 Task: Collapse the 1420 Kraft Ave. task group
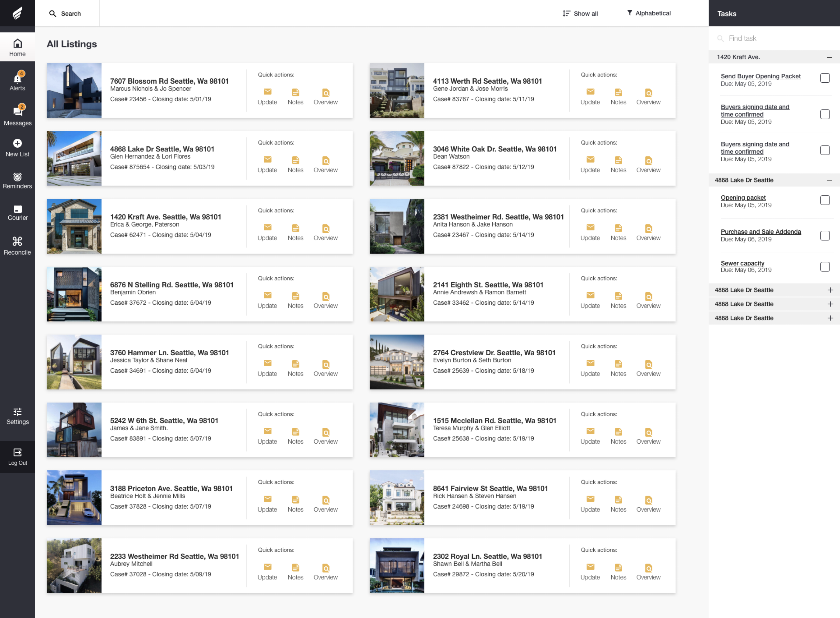click(x=829, y=57)
